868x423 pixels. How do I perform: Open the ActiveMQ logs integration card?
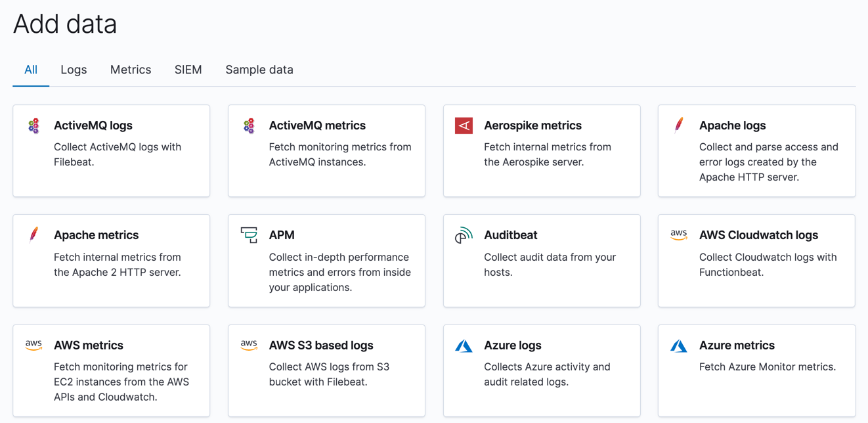pos(111,150)
